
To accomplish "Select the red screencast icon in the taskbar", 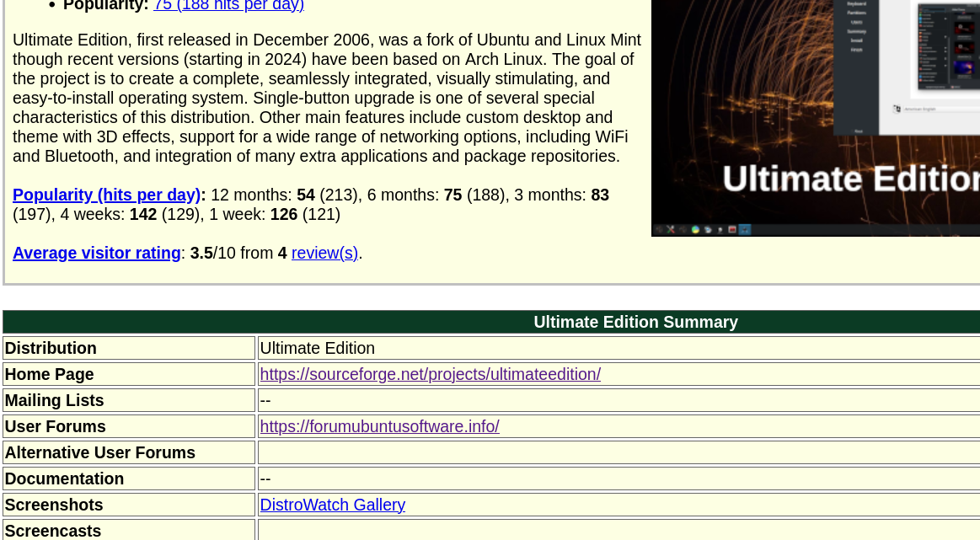I will coord(732,229).
